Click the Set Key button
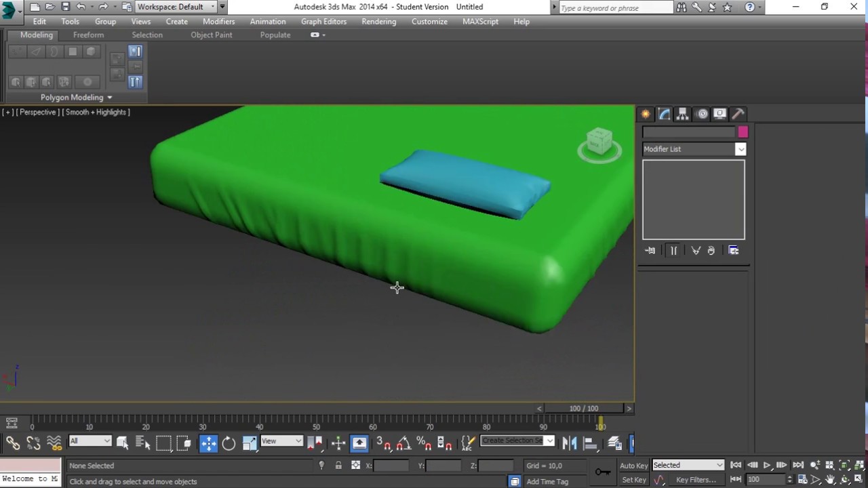This screenshot has height=488, width=868. click(634, 480)
